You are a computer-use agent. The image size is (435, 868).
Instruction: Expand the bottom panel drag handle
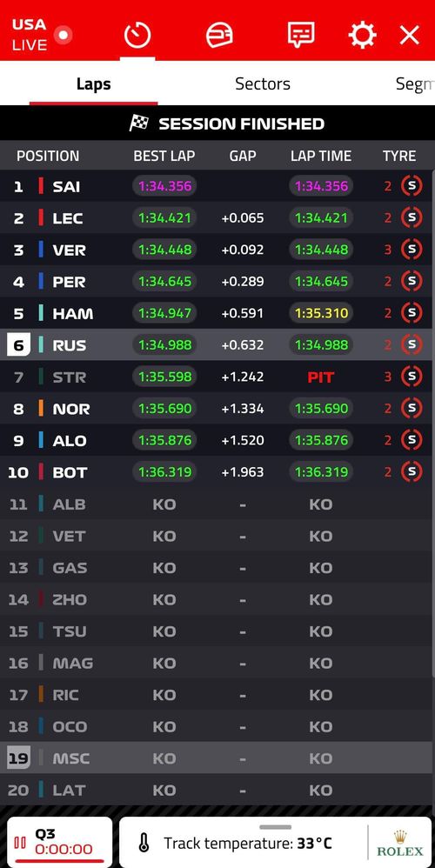[x=275, y=827]
